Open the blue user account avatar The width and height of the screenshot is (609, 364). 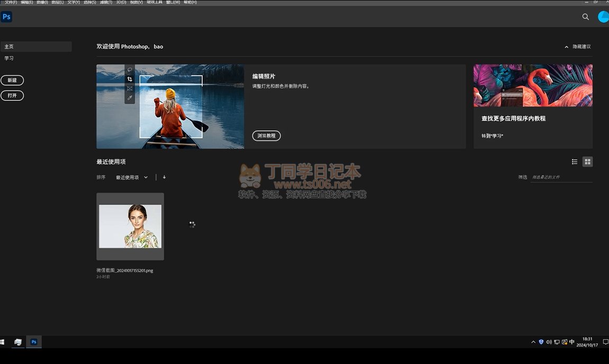pos(603,17)
